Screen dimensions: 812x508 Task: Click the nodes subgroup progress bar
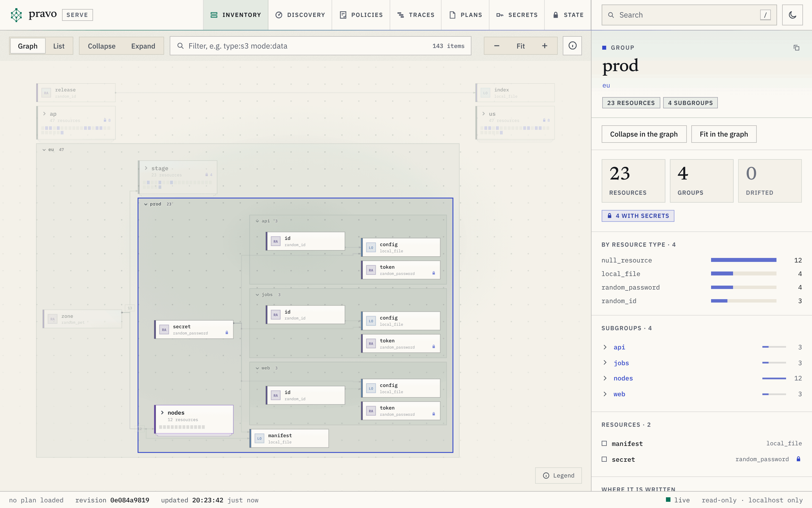click(774, 378)
